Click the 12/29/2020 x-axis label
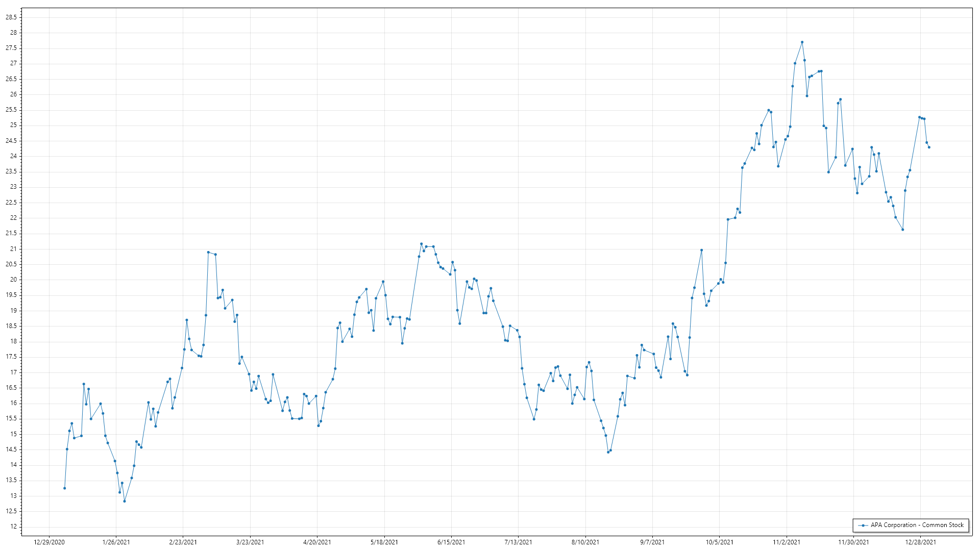This screenshot has height=551, width=980. coord(49,542)
